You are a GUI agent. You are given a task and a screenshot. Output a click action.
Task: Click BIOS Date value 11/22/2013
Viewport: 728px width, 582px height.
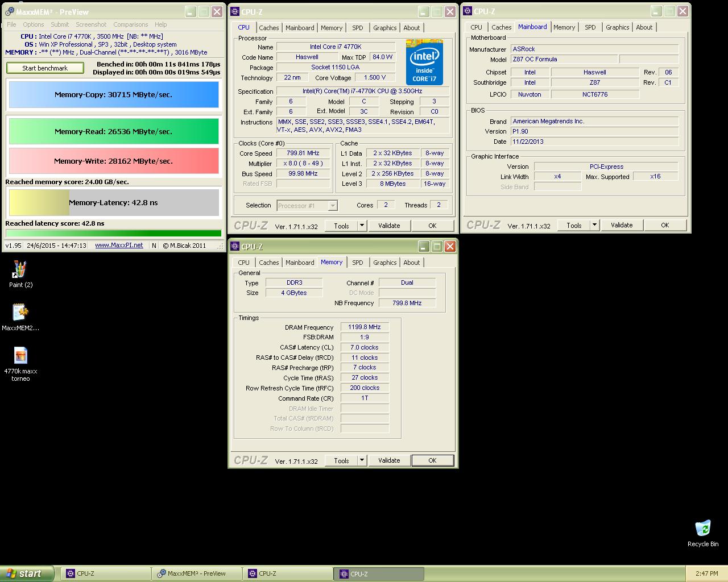coord(594,142)
